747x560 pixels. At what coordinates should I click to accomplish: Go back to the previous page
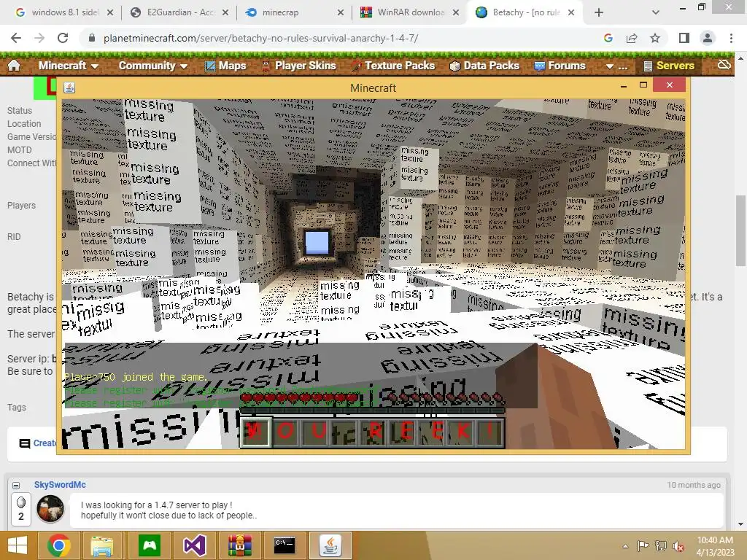pos(16,38)
